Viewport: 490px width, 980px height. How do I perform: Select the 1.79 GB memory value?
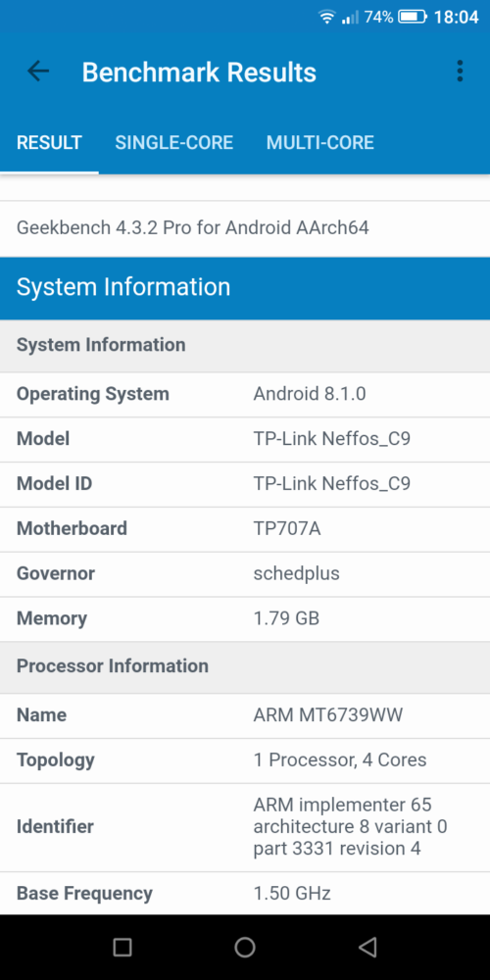[x=286, y=618]
